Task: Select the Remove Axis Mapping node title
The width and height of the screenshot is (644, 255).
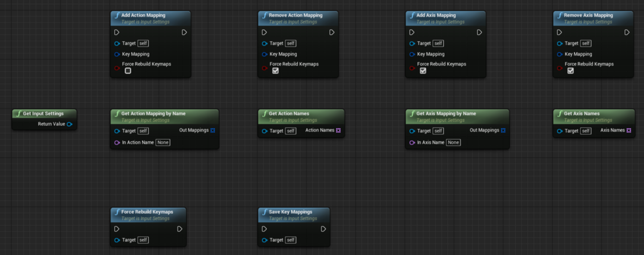Action: (589, 15)
